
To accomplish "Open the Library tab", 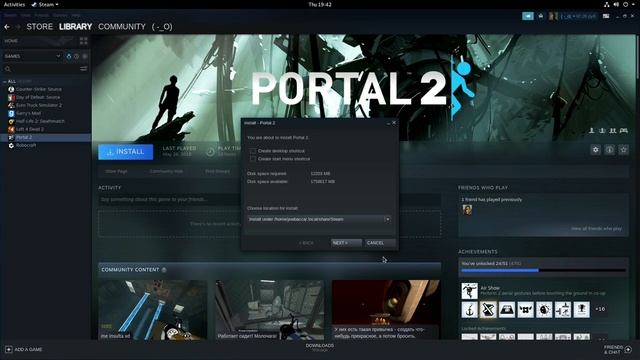I will coord(76,27).
